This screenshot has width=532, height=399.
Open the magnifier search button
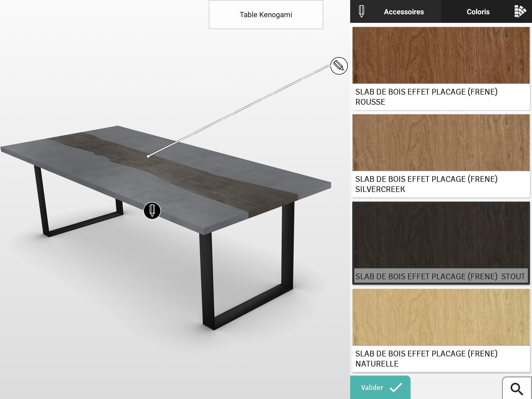click(x=517, y=389)
